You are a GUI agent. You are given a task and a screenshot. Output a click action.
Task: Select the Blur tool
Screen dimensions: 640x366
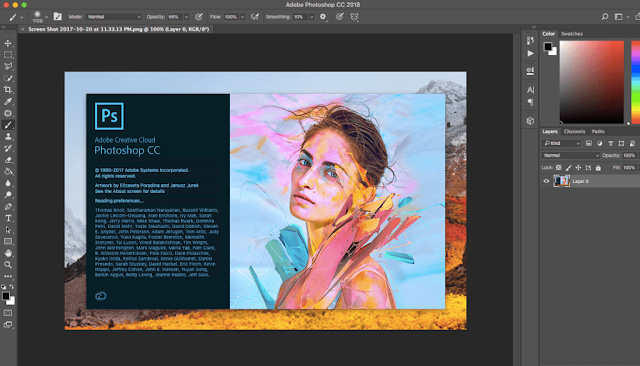click(x=8, y=183)
